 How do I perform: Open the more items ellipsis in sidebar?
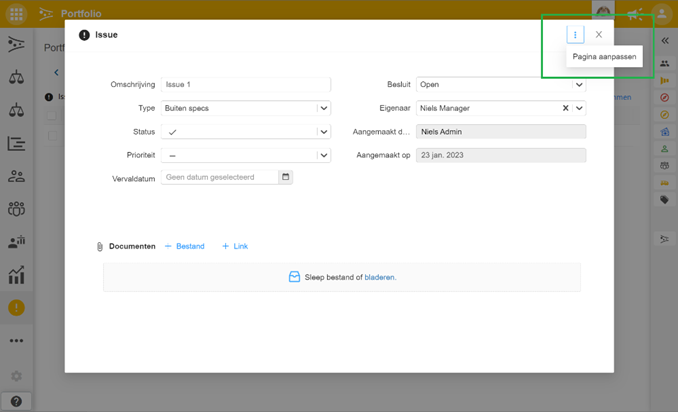(x=16, y=341)
